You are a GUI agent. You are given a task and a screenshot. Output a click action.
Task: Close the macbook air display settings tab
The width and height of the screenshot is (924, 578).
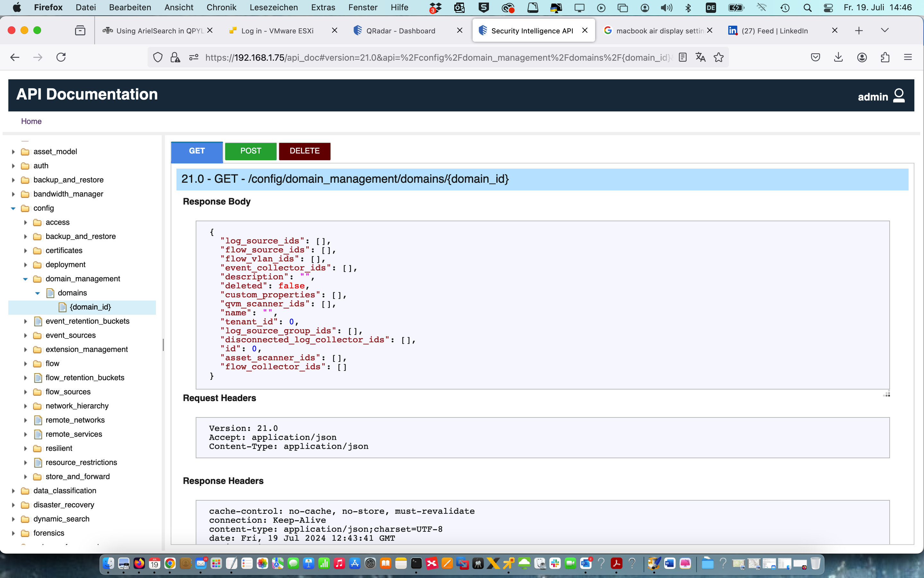(709, 31)
